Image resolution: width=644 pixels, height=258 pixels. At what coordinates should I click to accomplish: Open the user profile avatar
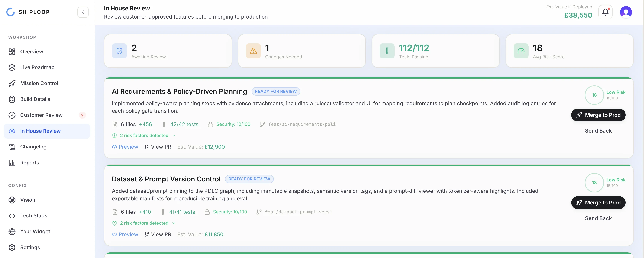(626, 12)
